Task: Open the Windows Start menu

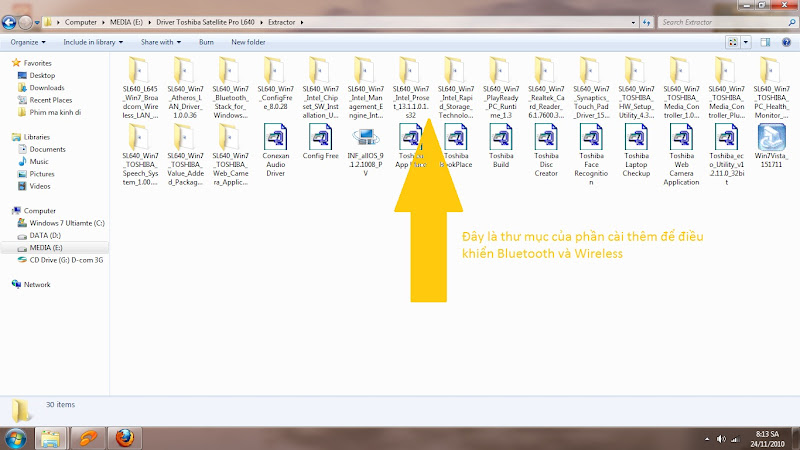Action: [15, 438]
